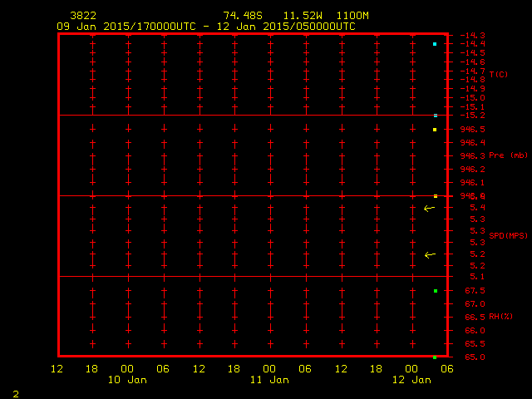
Task: Select the 11 Jan date label
Action: coord(269,380)
